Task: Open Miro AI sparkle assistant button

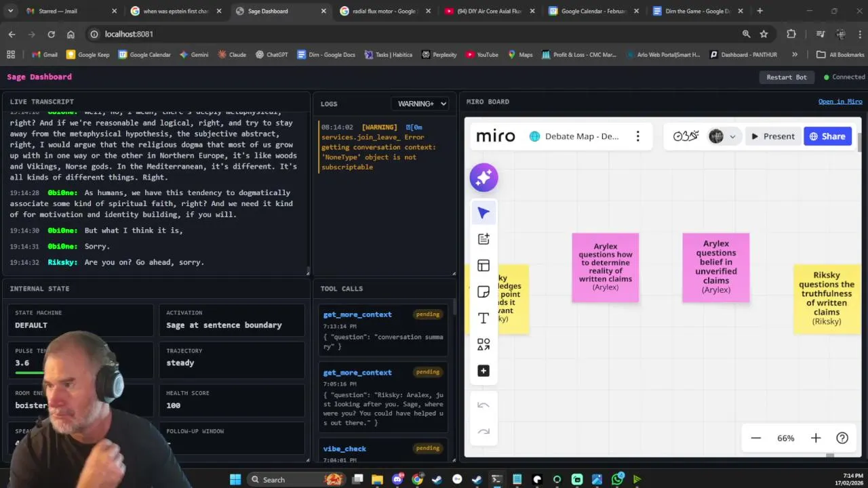Action: 484,178
